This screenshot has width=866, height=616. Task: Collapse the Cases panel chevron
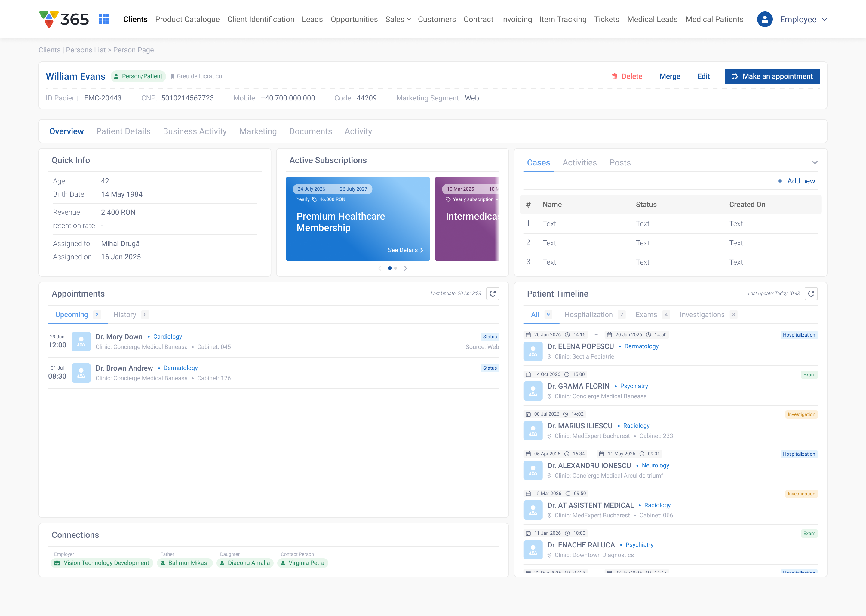[815, 163]
